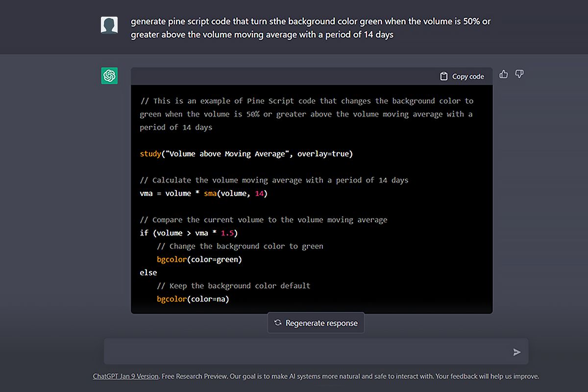Click the 'bgcolor(color=na)' code line
The width and height of the screenshot is (588, 392).
coord(193,299)
